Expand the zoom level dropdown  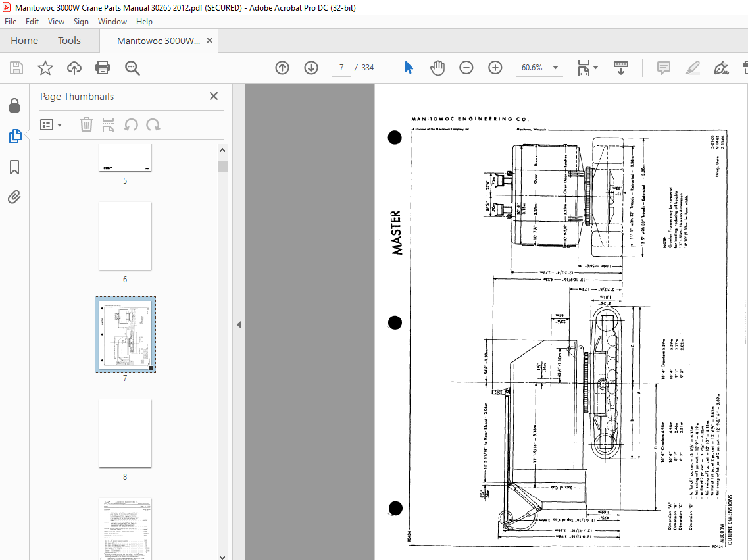click(555, 68)
